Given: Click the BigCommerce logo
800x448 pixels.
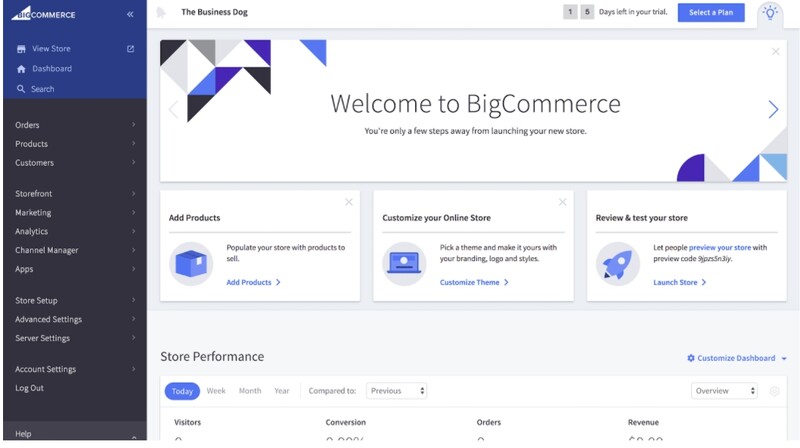Looking at the screenshot, I should pos(43,13).
